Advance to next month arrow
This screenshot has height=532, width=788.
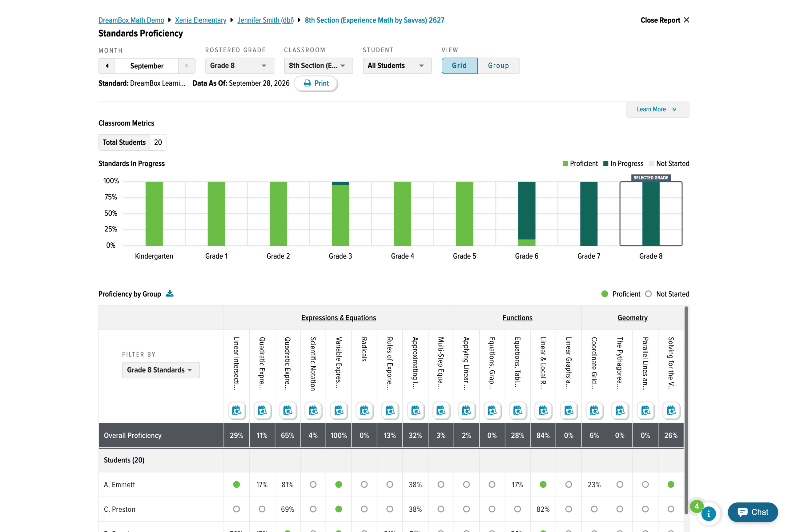click(187, 66)
